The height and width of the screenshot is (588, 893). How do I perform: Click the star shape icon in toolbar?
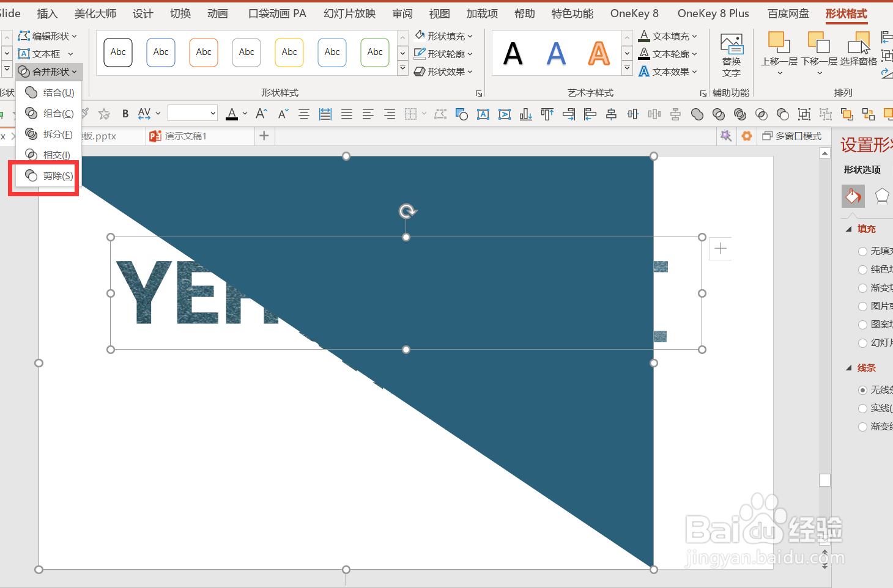(x=105, y=114)
